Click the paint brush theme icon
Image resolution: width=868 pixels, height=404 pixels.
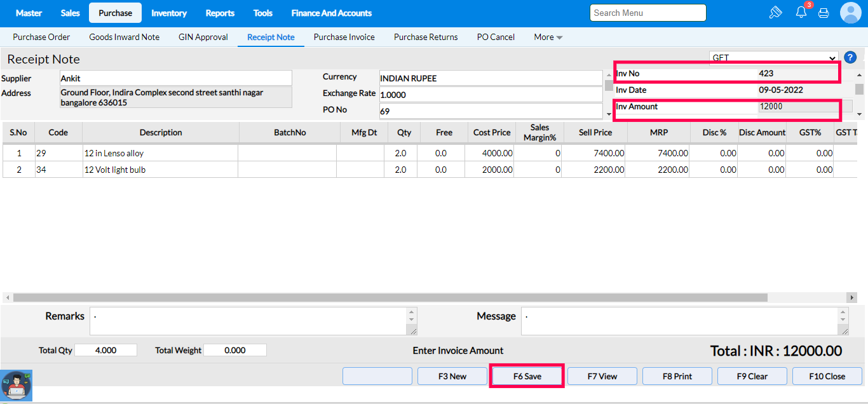coord(775,13)
